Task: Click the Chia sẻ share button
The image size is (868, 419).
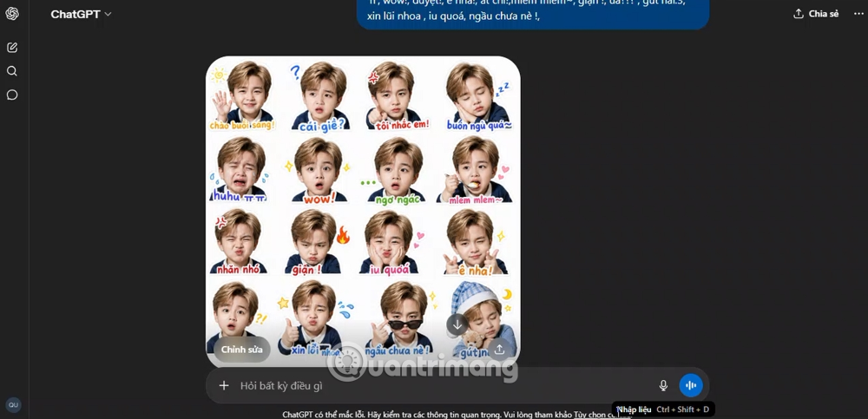Action: coord(816,14)
